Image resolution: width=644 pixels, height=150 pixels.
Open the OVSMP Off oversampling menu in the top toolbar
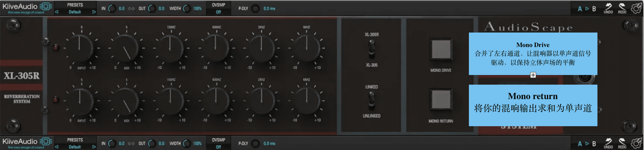[x=218, y=12]
